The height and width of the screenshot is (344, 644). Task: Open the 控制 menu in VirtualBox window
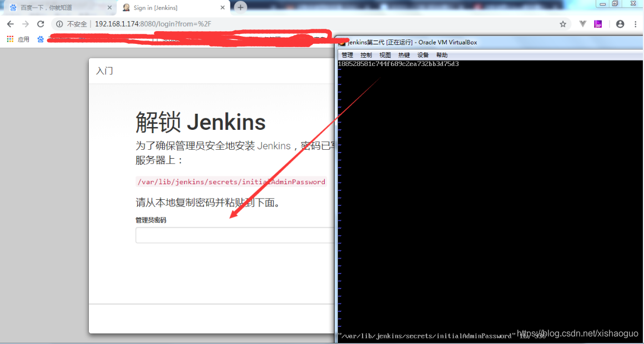click(x=366, y=55)
